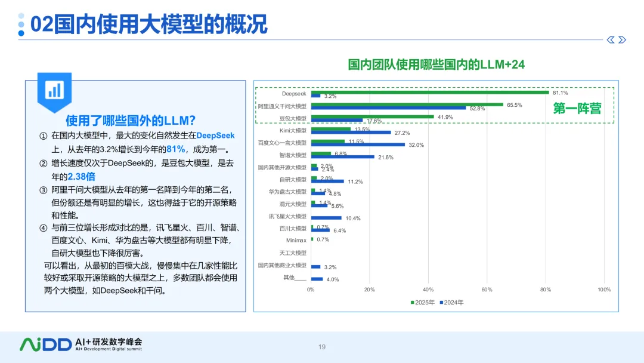Viewport: 644px width, 363px height.
Task: Click the Deepseek axis label
Action: (x=294, y=94)
